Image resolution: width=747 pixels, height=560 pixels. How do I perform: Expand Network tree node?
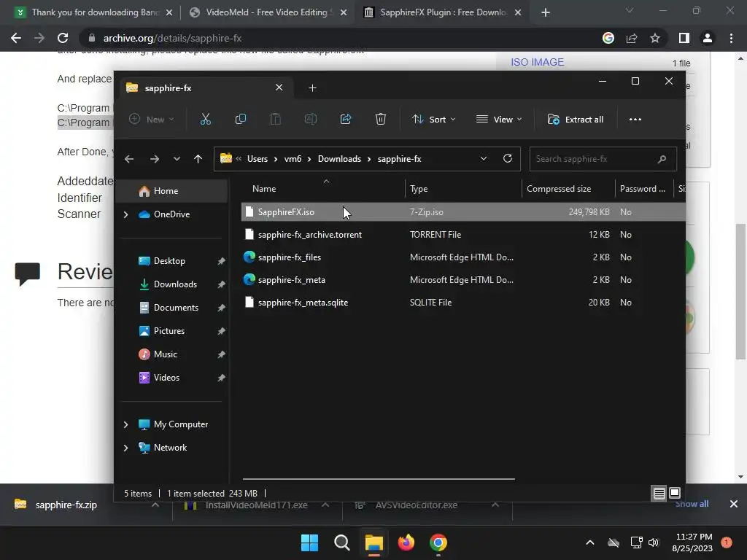[x=125, y=448]
